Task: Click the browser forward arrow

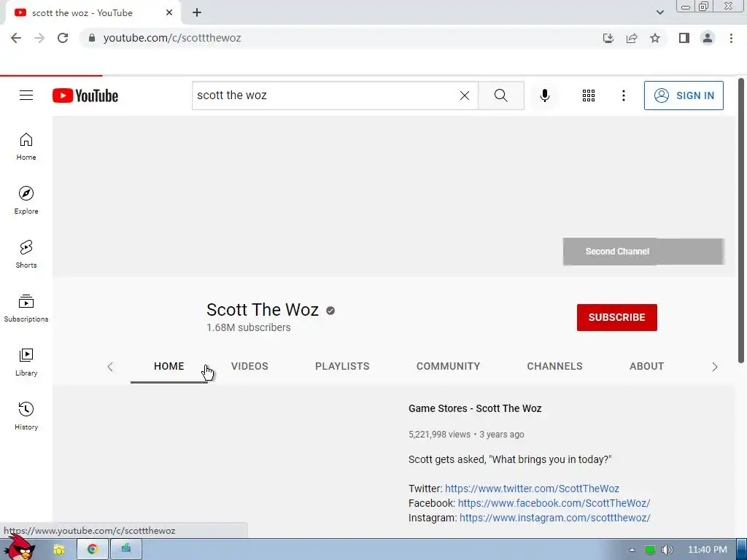Action: (39, 38)
